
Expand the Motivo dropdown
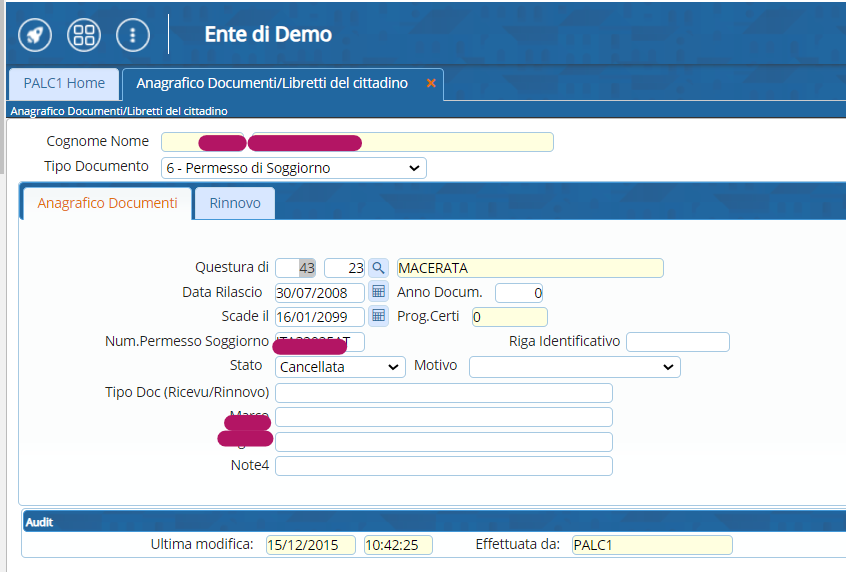(574, 367)
